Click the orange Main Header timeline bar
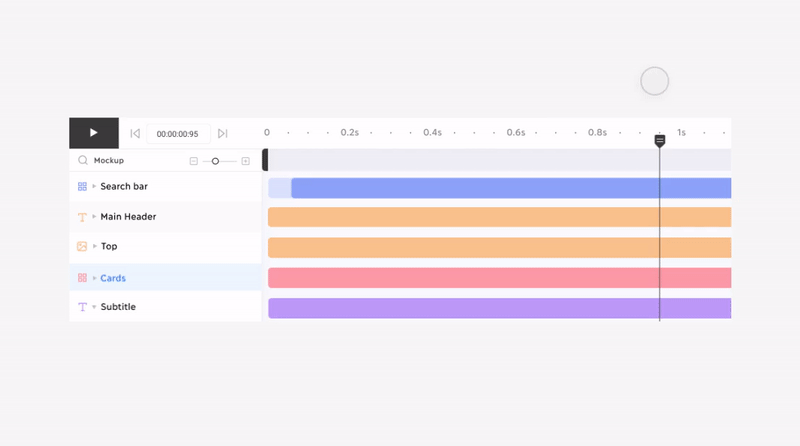 point(499,217)
